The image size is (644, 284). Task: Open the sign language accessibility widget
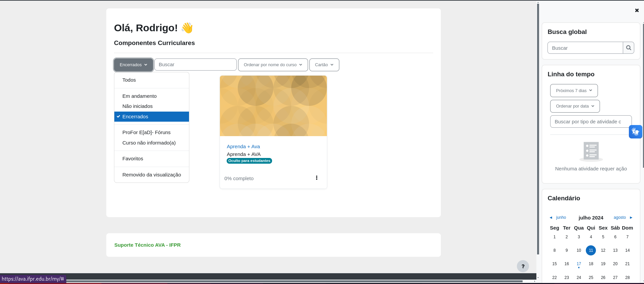tap(635, 132)
